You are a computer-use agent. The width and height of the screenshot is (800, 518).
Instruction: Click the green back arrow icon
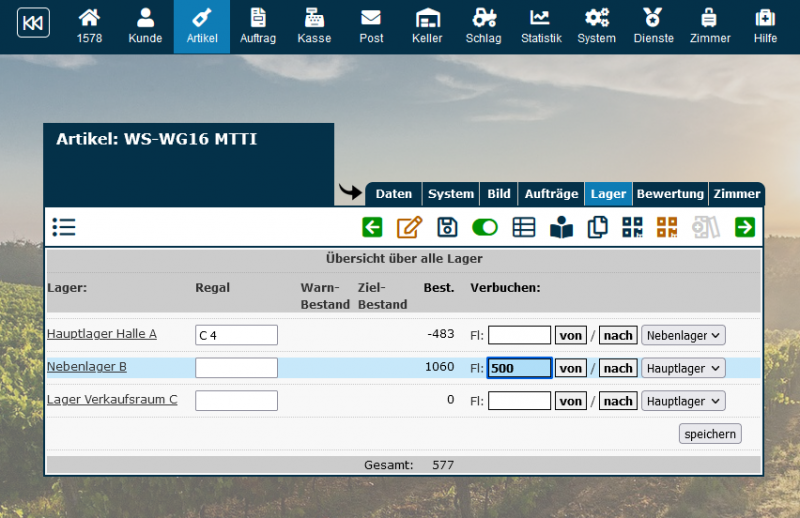372,227
